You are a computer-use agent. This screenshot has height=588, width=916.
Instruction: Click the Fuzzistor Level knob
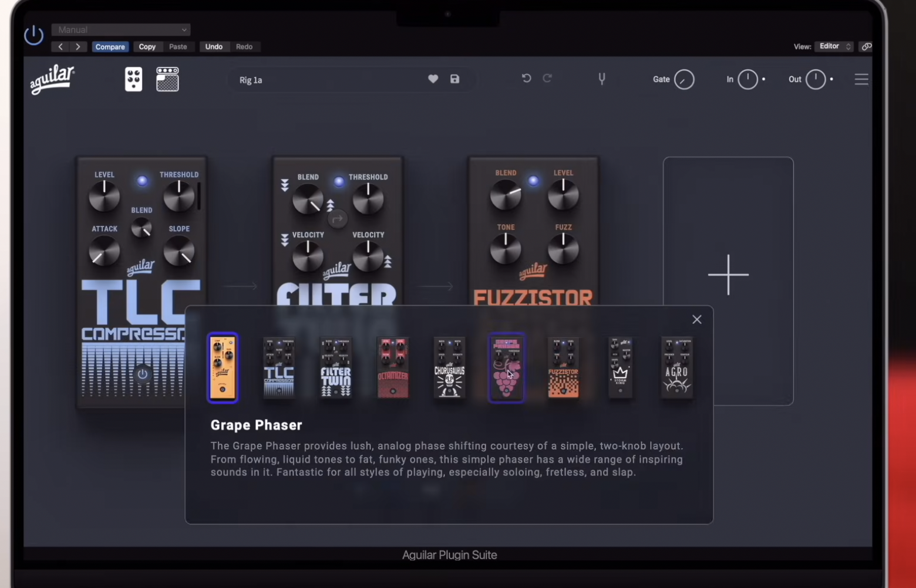pos(563,195)
